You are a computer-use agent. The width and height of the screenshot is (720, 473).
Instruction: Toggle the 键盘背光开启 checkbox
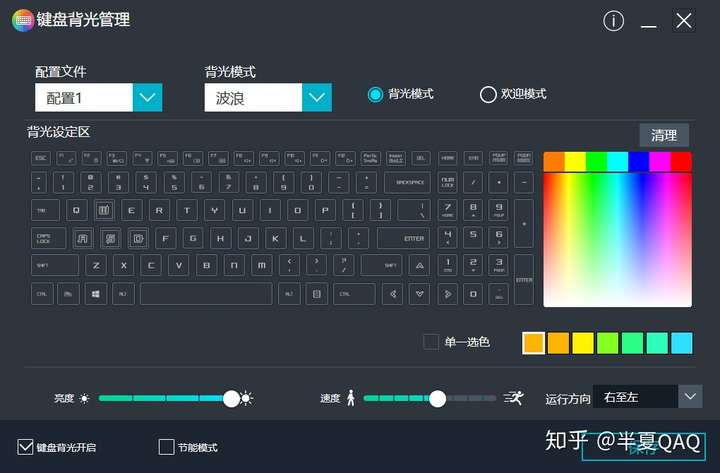[25, 447]
